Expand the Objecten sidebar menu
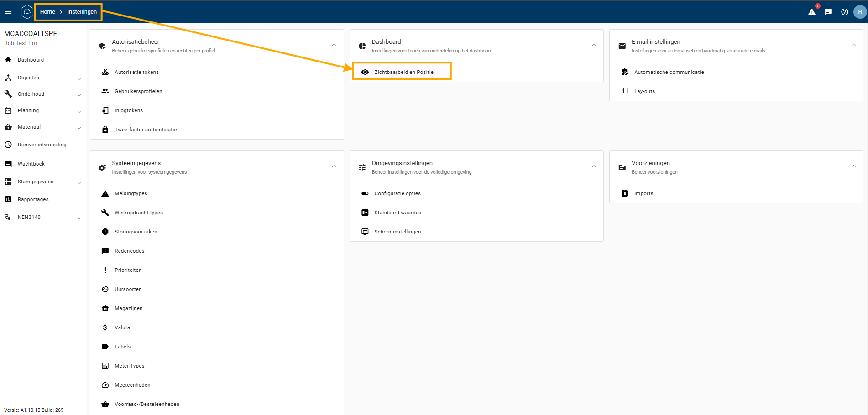 [79, 78]
